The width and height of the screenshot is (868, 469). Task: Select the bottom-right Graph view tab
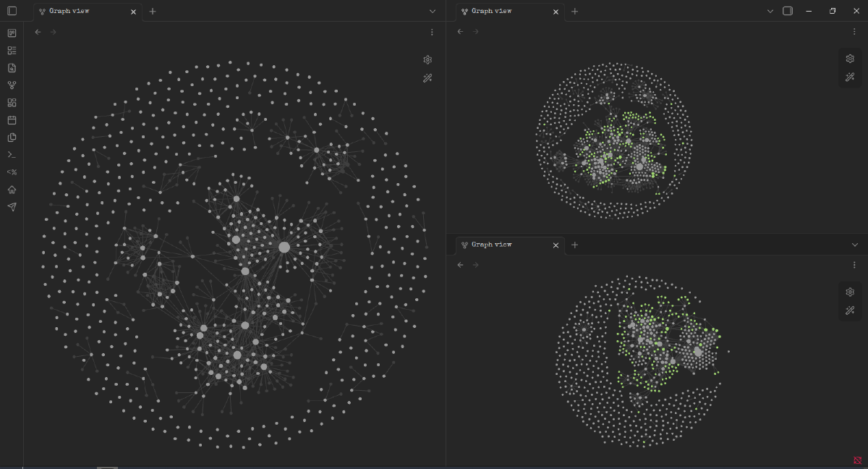coord(502,245)
